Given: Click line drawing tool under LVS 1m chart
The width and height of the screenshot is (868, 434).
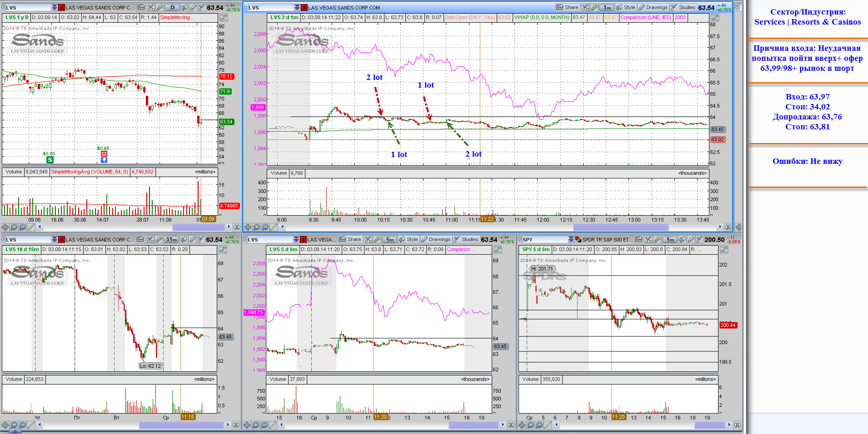Looking at the screenshot, I should point(274,227).
